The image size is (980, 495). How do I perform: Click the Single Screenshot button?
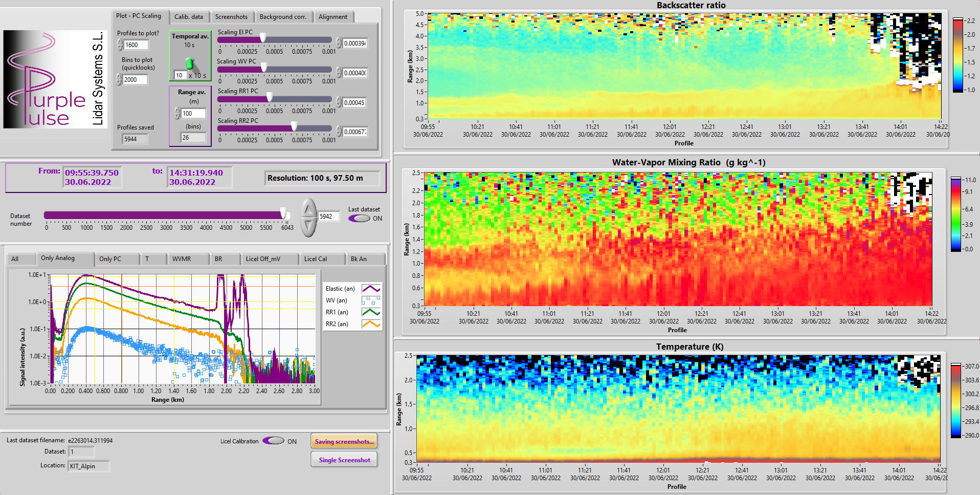click(x=344, y=460)
